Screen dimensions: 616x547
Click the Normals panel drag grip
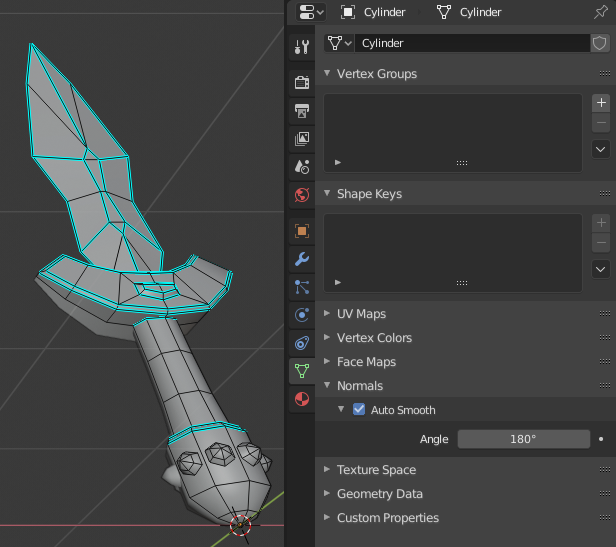[605, 385]
